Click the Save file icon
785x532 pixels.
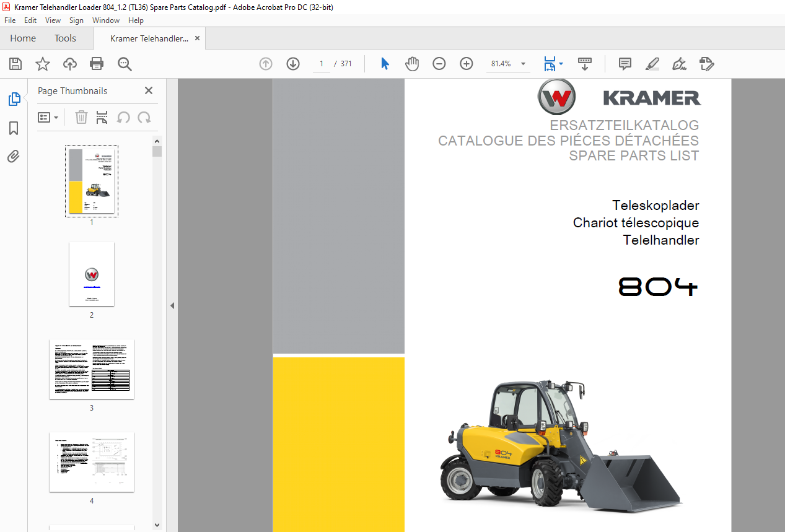tap(15, 64)
